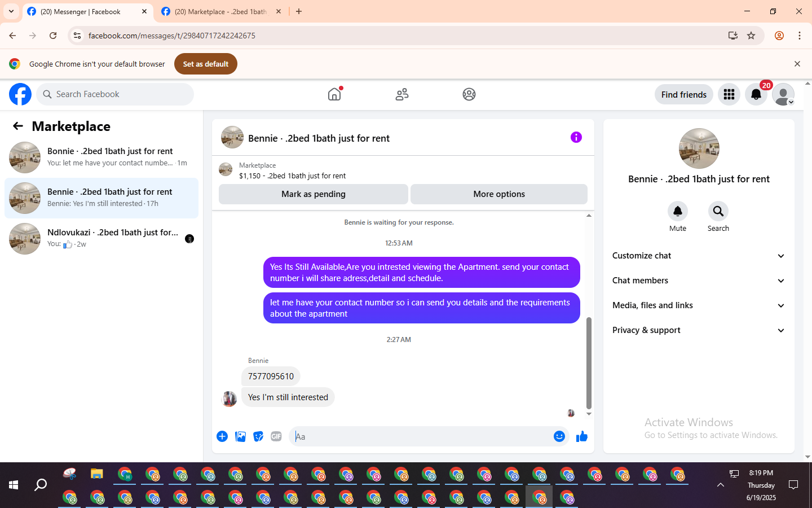Open the taskbar clock and date
The image size is (812, 508).
pyautogui.click(x=761, y=485)
